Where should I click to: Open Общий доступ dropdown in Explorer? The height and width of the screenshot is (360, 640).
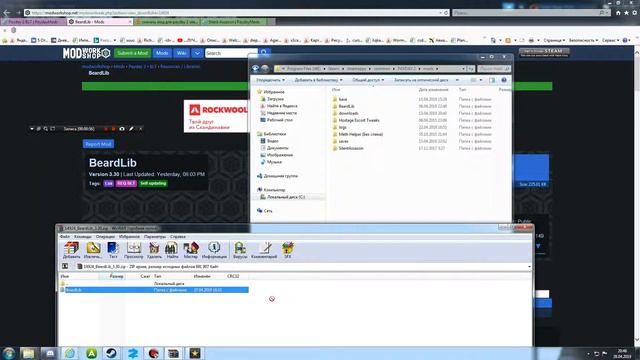click(x=368, y=80)
